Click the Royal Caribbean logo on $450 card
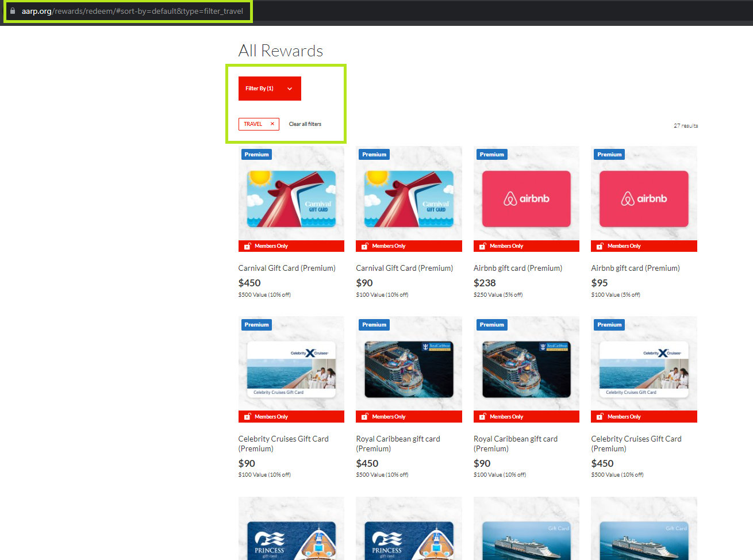The height and width of the screenshot is (560, 753). 437,347
